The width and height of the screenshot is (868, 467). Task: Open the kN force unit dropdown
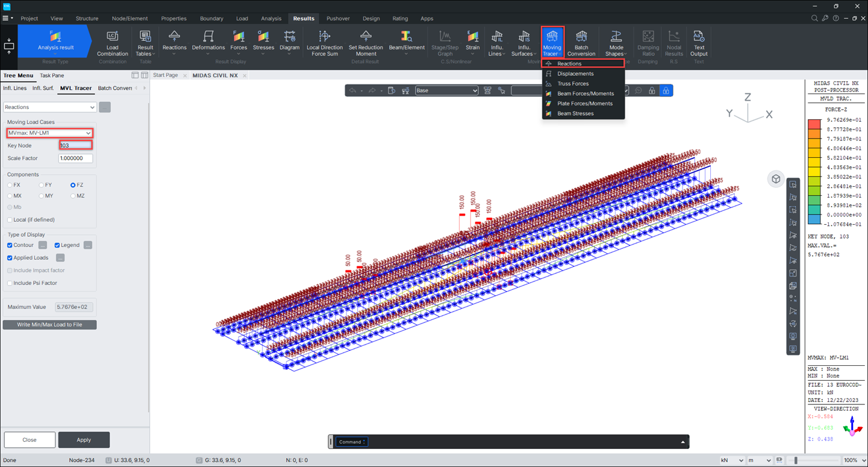pos(732,460)
